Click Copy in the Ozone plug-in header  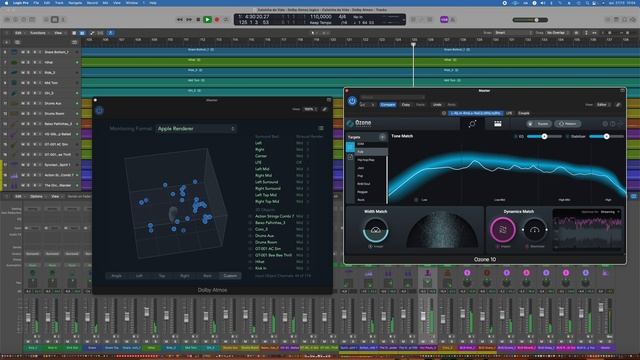pyautogui.click(x=406, y=105)
